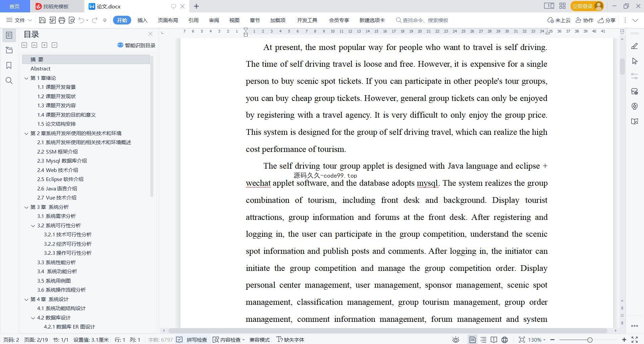Open the find search icon in sidebar
Screen dimensions: 644x344
pyautogui.click(x=9, y=80)
